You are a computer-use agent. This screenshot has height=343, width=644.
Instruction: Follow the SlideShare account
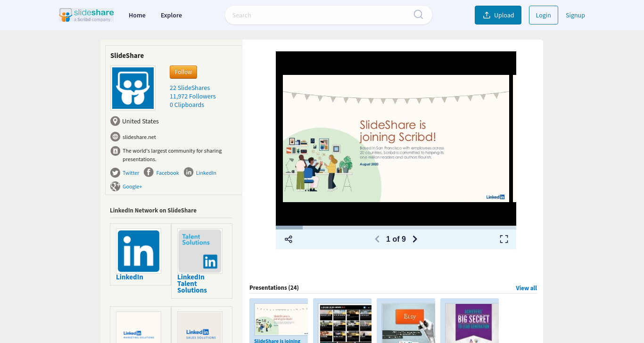pyautogui.click(x=183, y=72)
